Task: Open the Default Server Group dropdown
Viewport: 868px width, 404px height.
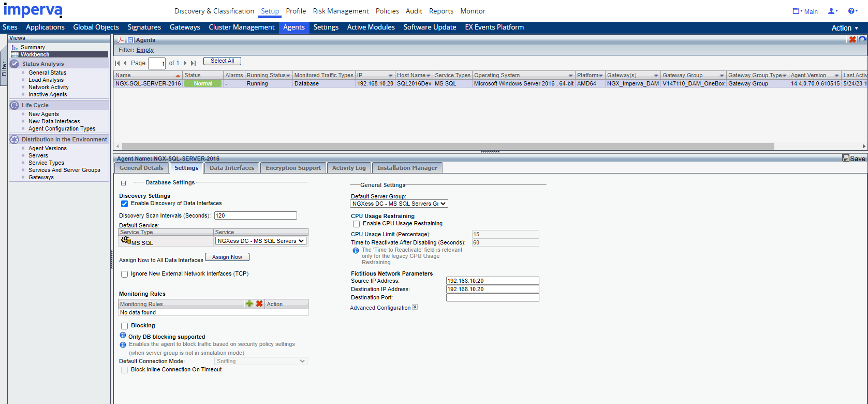Action: (399, 204)
